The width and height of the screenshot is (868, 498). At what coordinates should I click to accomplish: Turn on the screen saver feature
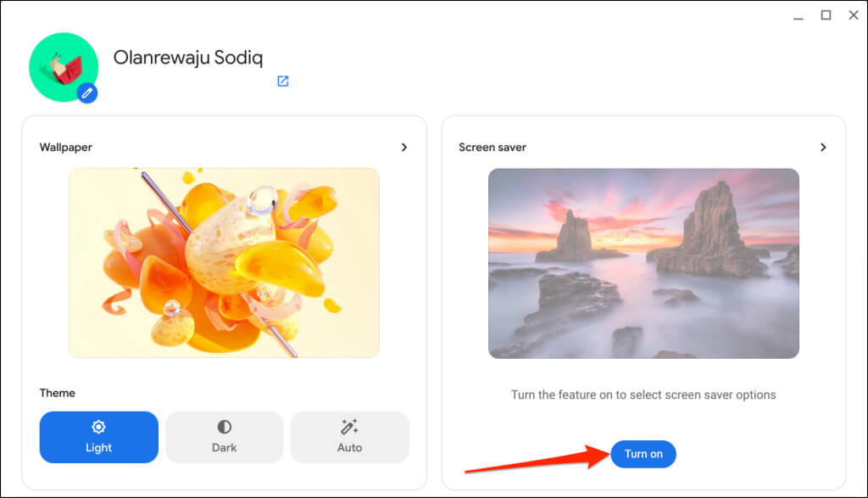click(643, 454)
